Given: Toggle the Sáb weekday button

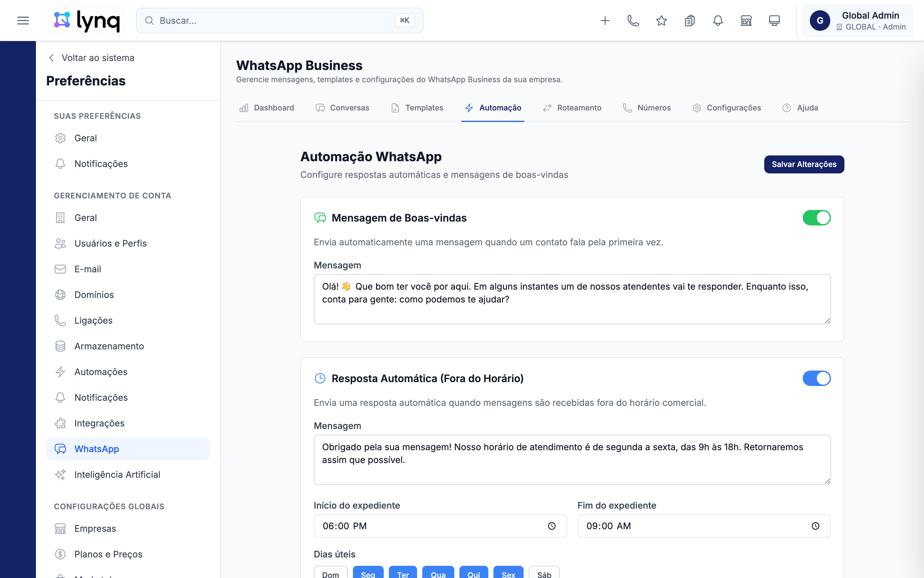Looking at the screenshot, I should [544, 572].
